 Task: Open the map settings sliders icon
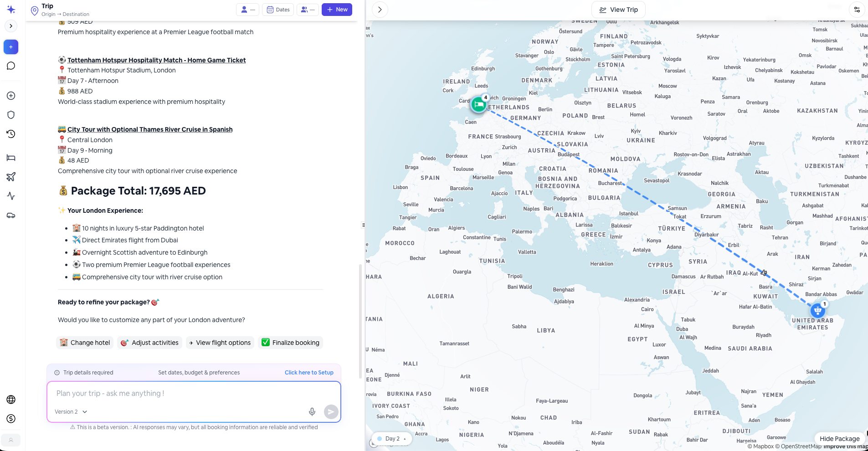point(857,10)
